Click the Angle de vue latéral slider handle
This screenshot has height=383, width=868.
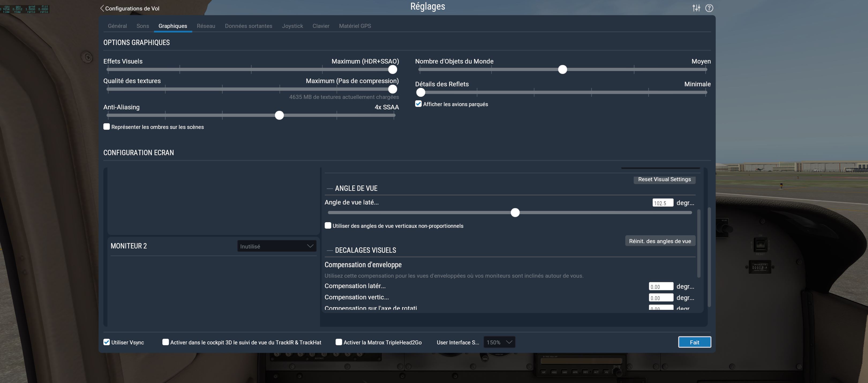[x=515, y=212]
